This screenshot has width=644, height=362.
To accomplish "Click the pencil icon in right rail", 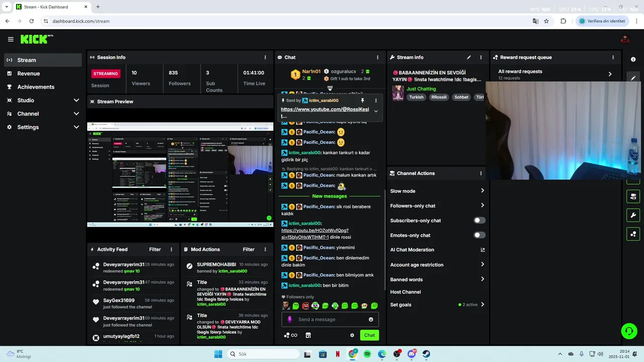I will (633, 78).
